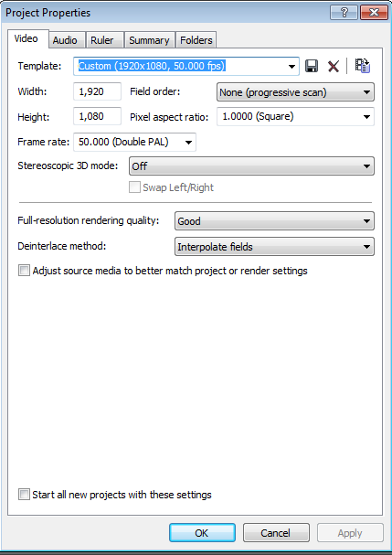Open the Pixel aspect ratio dropdown
This screenshot has height=555, width=392.
pos(295,116)
